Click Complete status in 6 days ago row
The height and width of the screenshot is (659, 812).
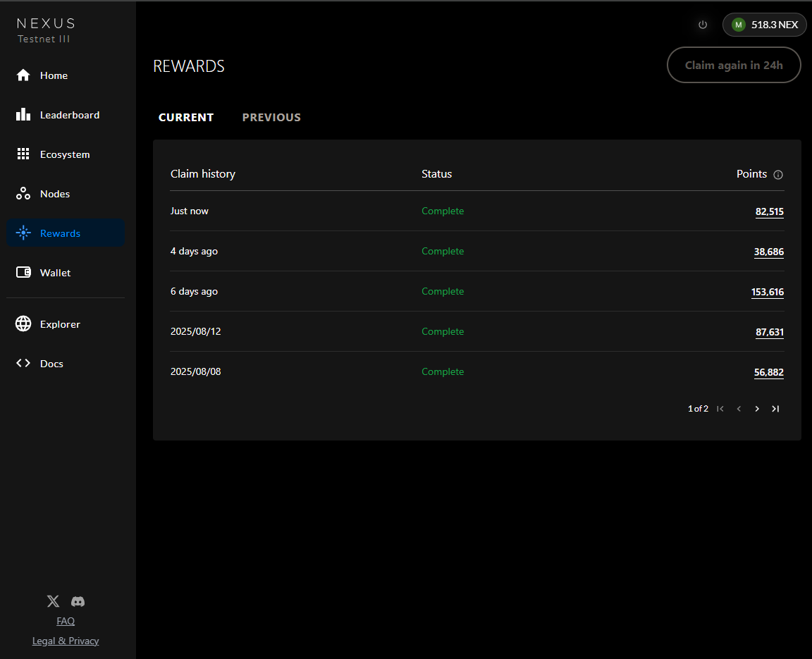443,292
